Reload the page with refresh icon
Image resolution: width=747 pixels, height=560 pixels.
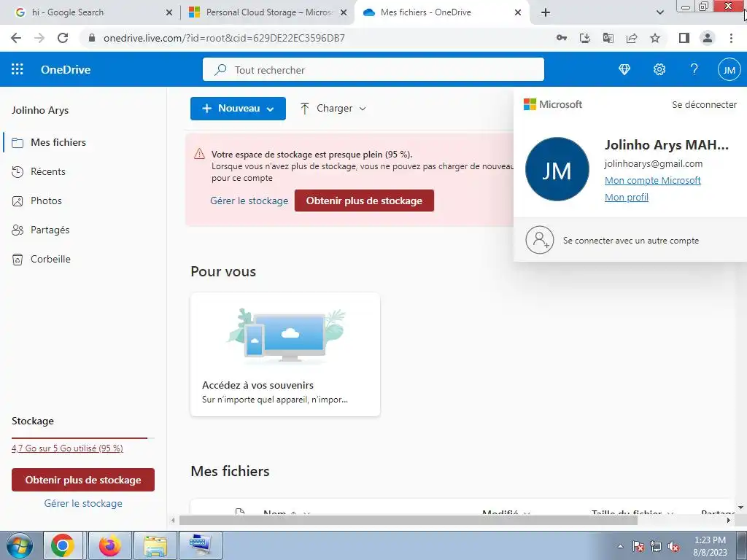click(63, 38)
